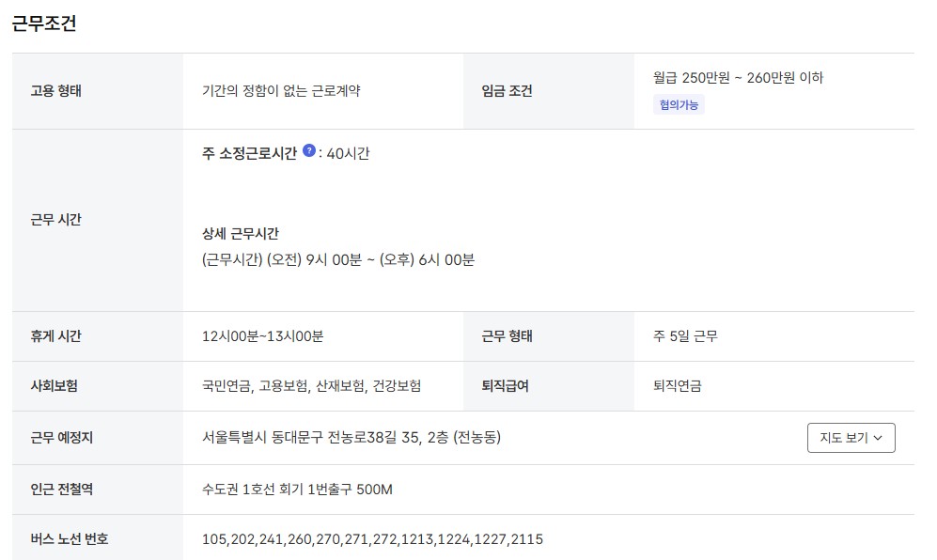Select the bus route numbers list
This screenshot has height=560, width=937.
pos(372,539)
